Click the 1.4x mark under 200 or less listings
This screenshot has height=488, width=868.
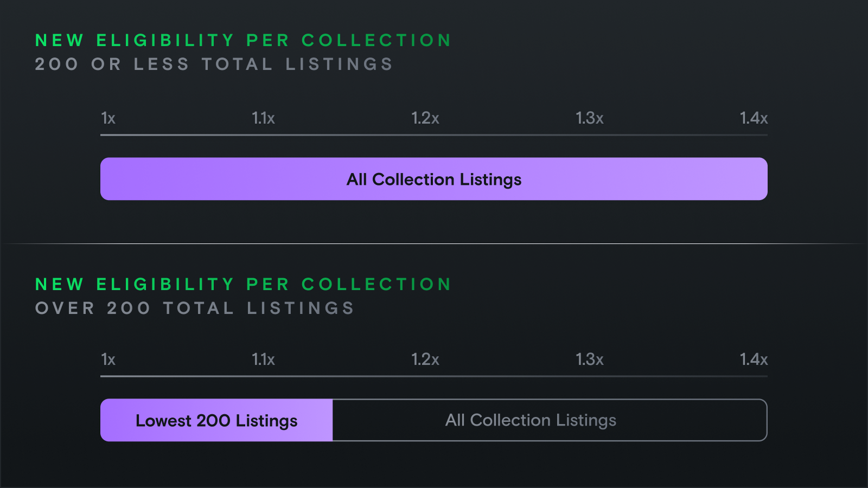tap(754, 118)
